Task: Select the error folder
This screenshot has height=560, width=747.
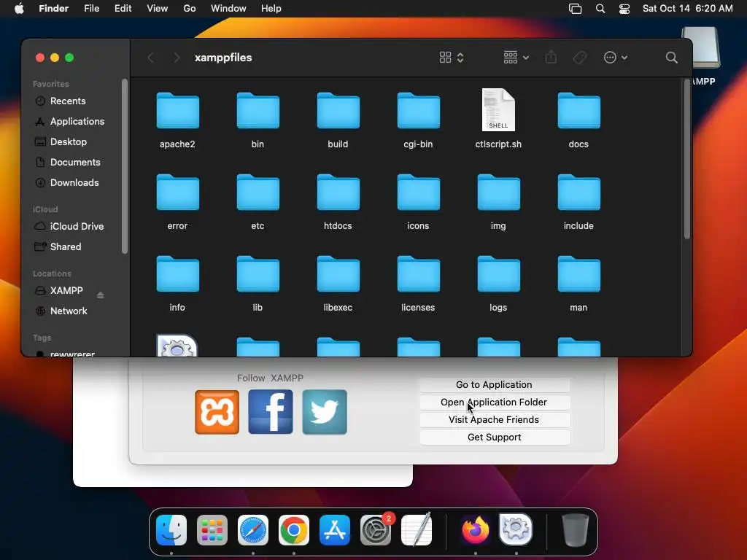Action: click(x=177, y=192)
